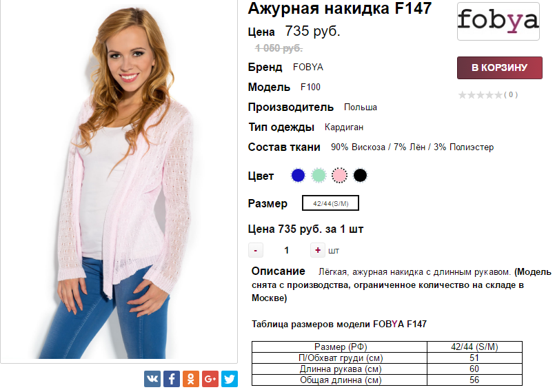Click the quantity field showing 1

coord(287,251)
